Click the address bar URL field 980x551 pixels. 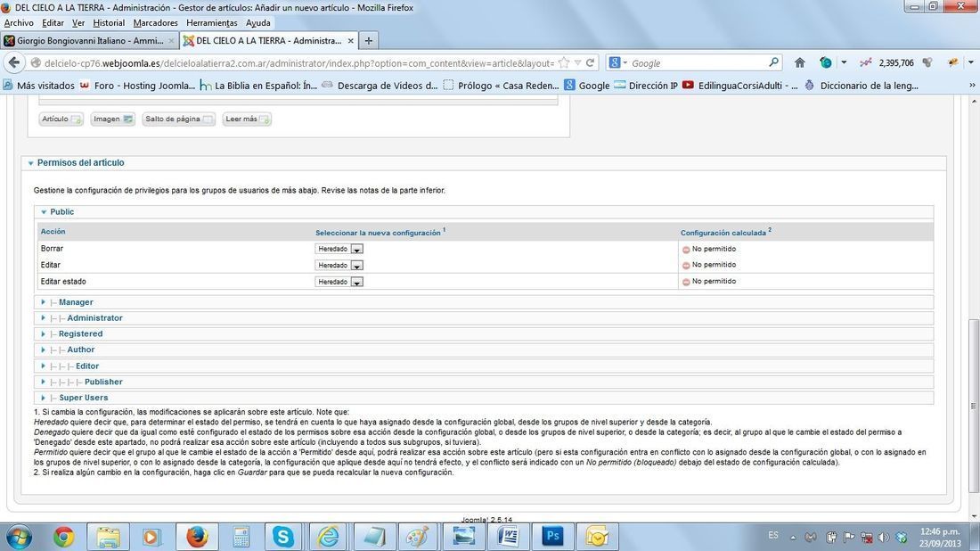click(x=298, y=63)
